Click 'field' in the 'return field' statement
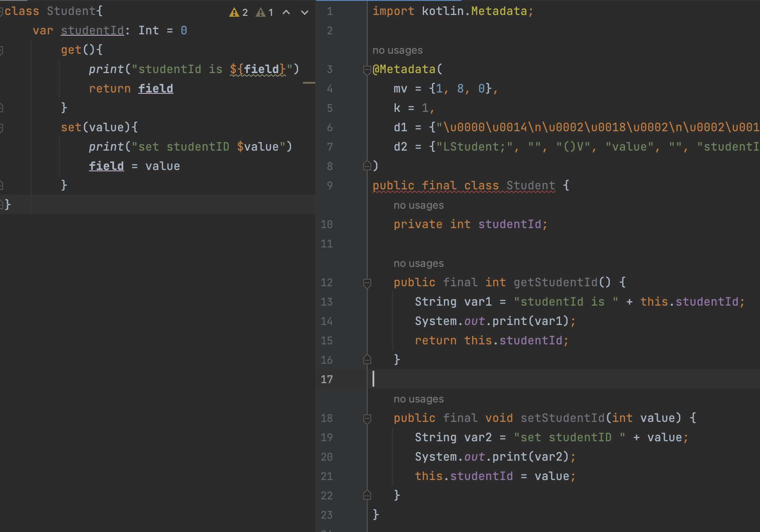Viewport: 760px width, 532px height. click(156, 89)
